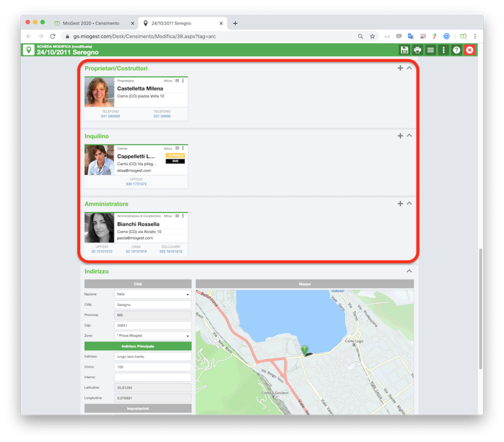This screenshot has height=442, width=504.
Task: Collapse the Inquilino section
Action: (409, 136)
